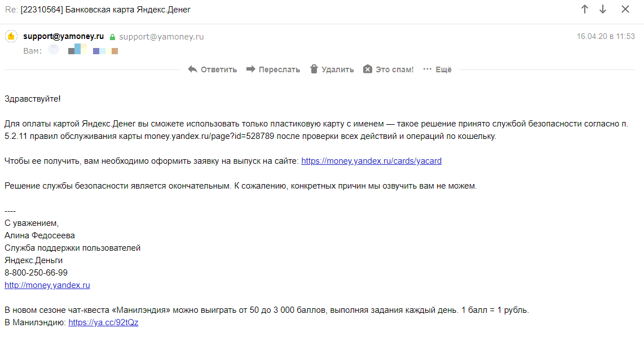Click the recipient avatar next to Вам
This screenshot has width=644, height=358.
[54, 50]
